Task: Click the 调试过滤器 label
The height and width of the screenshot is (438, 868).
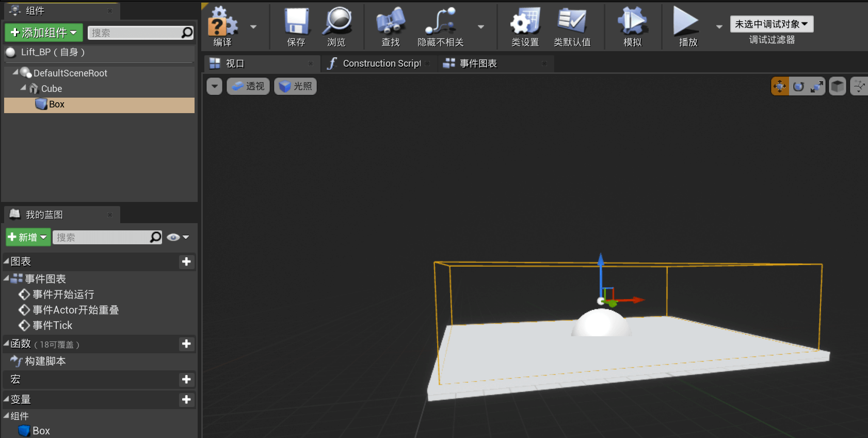Action: [x=772, y=40]
